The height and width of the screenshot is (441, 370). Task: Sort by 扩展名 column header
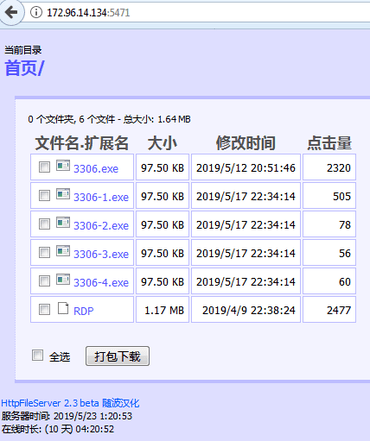[x=106, y=143]
